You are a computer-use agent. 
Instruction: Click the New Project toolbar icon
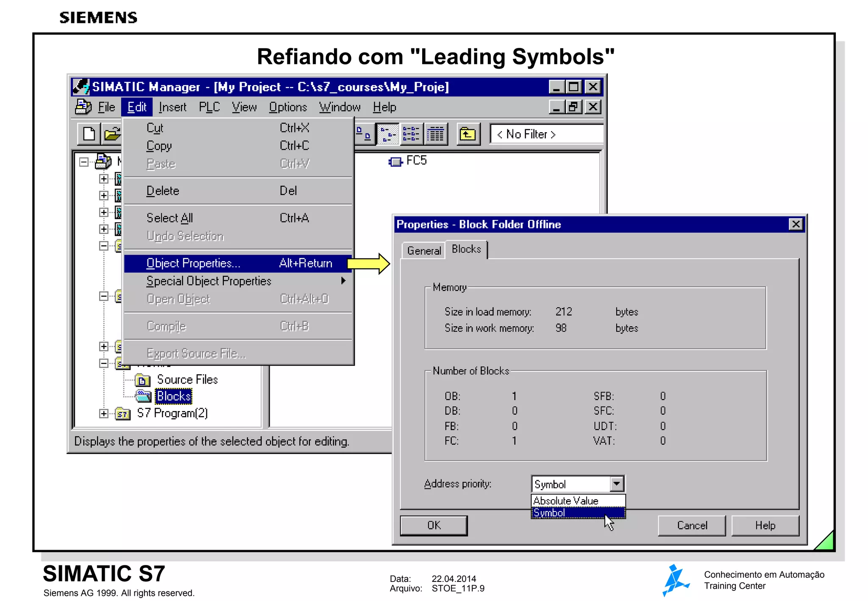point(89,134)
